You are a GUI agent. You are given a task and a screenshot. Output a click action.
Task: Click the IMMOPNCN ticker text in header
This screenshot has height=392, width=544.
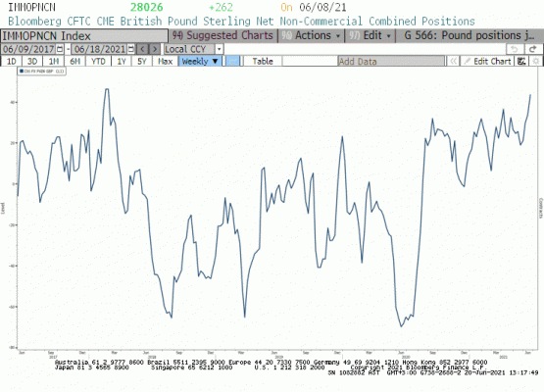point(31,7)
